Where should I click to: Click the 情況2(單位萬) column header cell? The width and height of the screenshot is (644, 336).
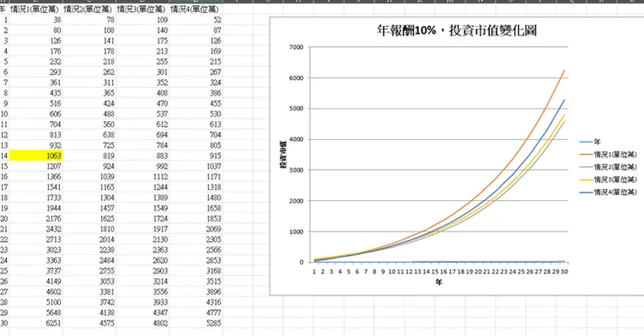click(x=89, y=9)
